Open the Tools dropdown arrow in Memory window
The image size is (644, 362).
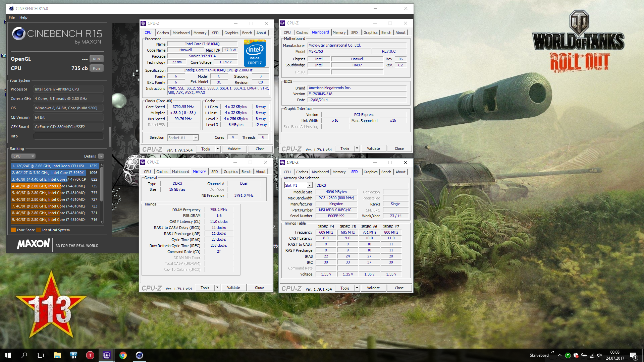217,288
